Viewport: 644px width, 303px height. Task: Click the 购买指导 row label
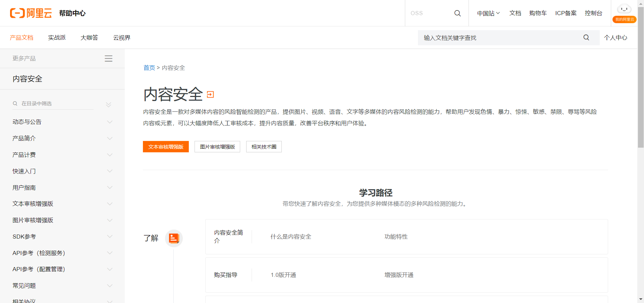(x=226, y=275)
